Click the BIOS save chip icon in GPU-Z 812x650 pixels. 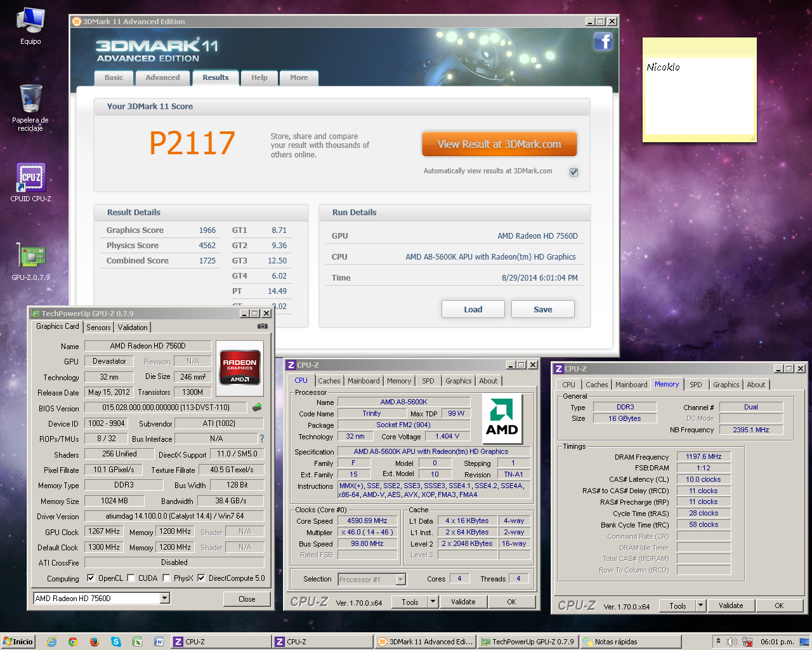pos(257,408)
